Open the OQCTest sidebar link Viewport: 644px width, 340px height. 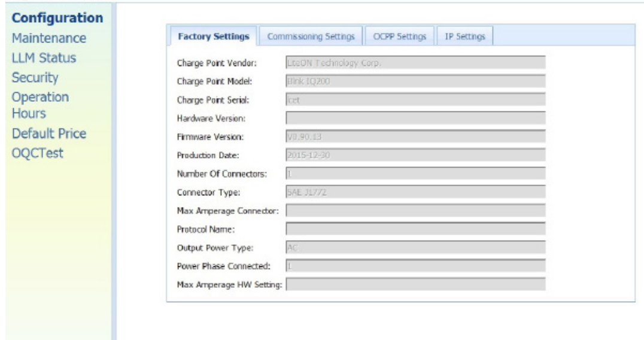click(38, 153)
